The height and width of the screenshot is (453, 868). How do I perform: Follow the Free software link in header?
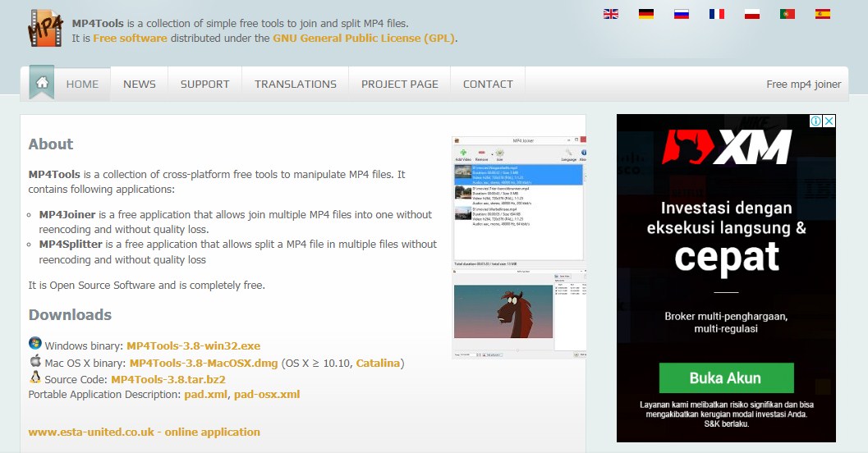click(130, 39)
